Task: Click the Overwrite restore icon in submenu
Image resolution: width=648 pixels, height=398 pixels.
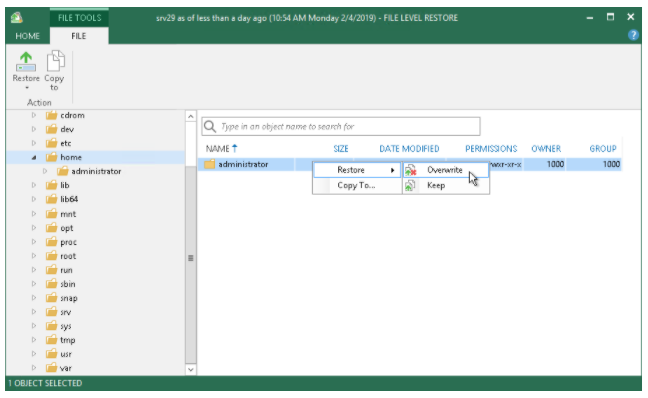Action: pyautogui.click(x=410, y=170)
